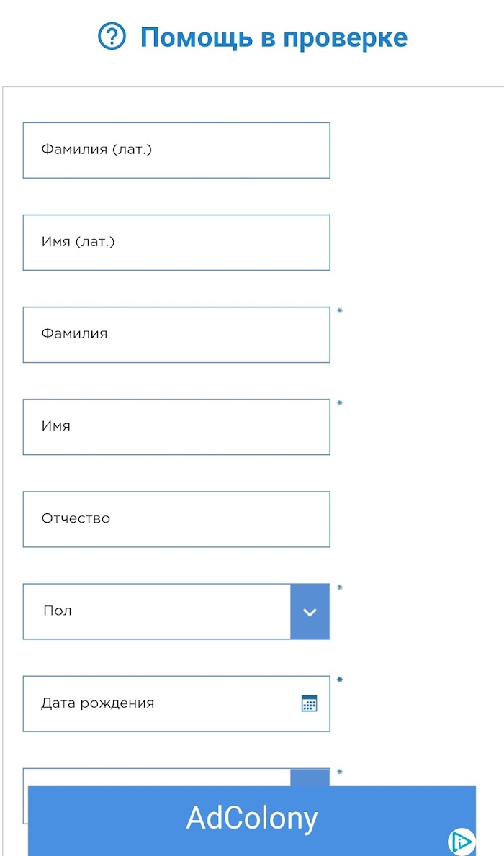The height and width of the screenshot is (856, 504).
Task: Click the question mark help icon
Action: click(112, 37)
